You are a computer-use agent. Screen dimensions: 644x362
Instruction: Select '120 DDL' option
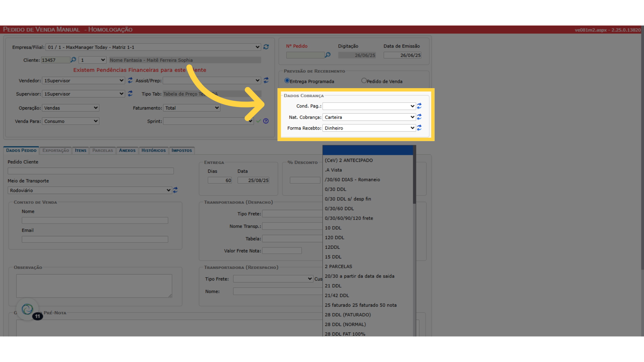pos(368,238)
